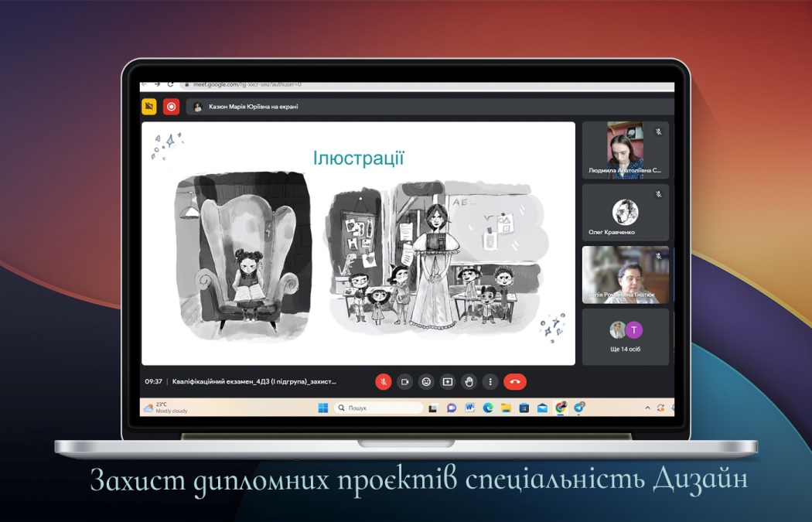Click the girl in armchair illustration
The image size is (812, 522).
click(244, 255)
